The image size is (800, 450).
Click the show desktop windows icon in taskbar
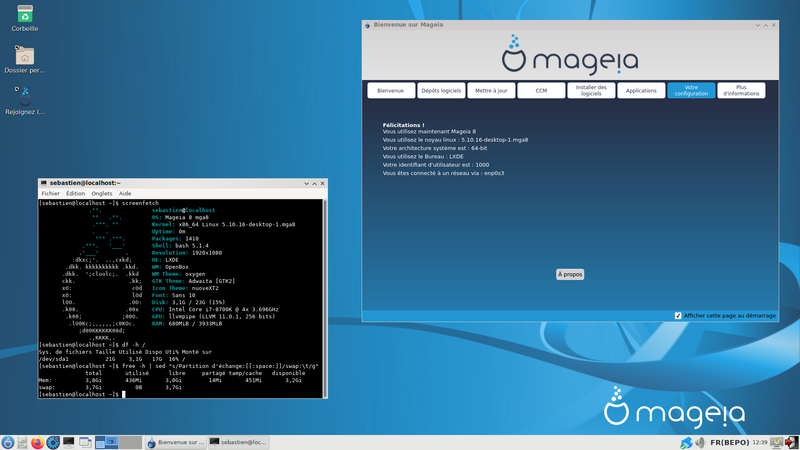85,442
